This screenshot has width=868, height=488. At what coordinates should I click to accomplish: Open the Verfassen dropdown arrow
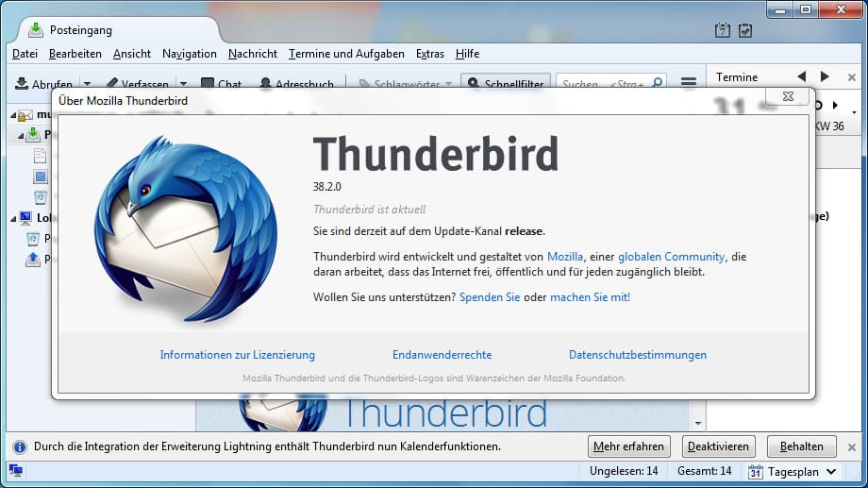point(183,84)
